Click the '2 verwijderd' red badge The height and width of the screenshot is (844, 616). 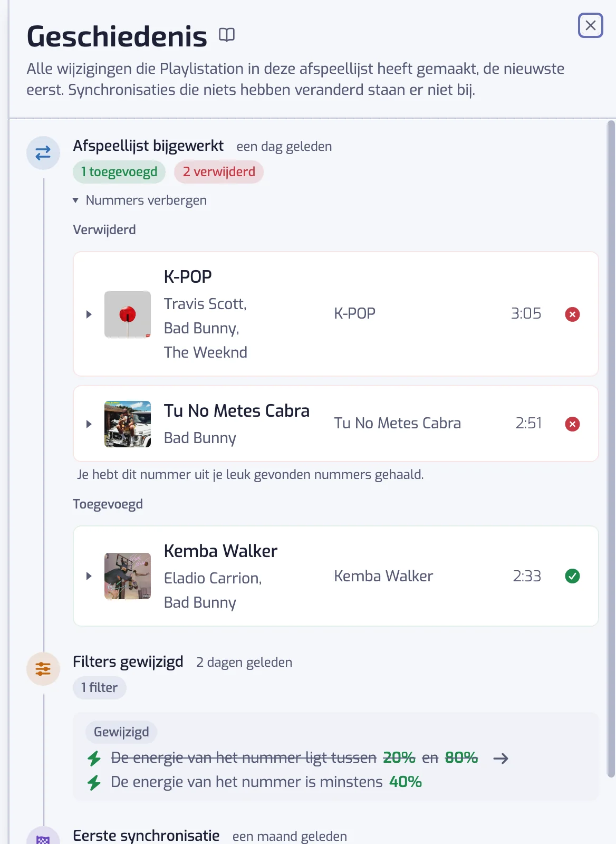[x=219, y=172]
